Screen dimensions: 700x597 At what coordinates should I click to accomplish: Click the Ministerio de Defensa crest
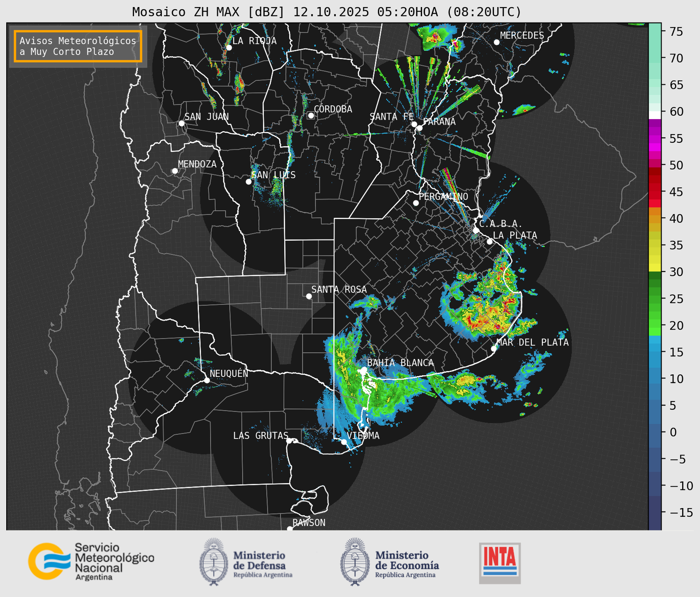tap(213, 562)
